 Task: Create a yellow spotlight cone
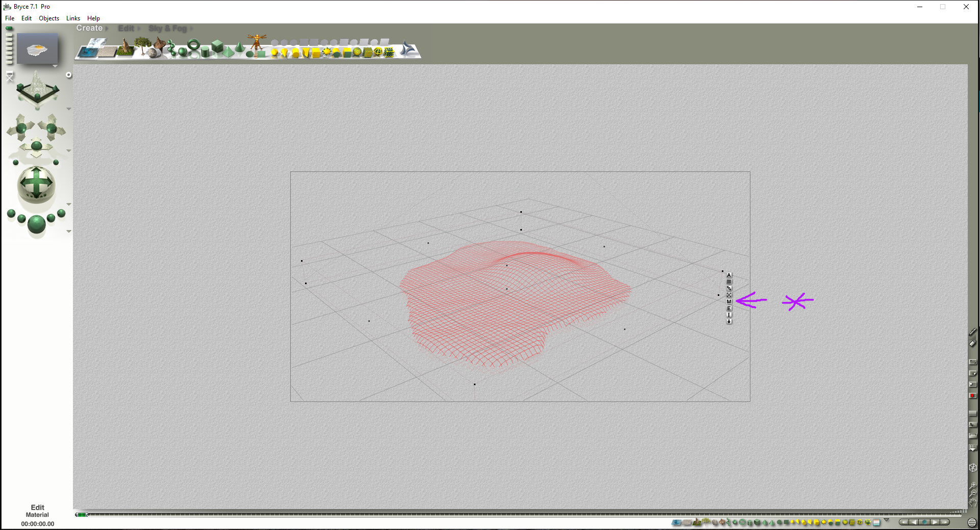pyautogui.click(x=285, y=53)
